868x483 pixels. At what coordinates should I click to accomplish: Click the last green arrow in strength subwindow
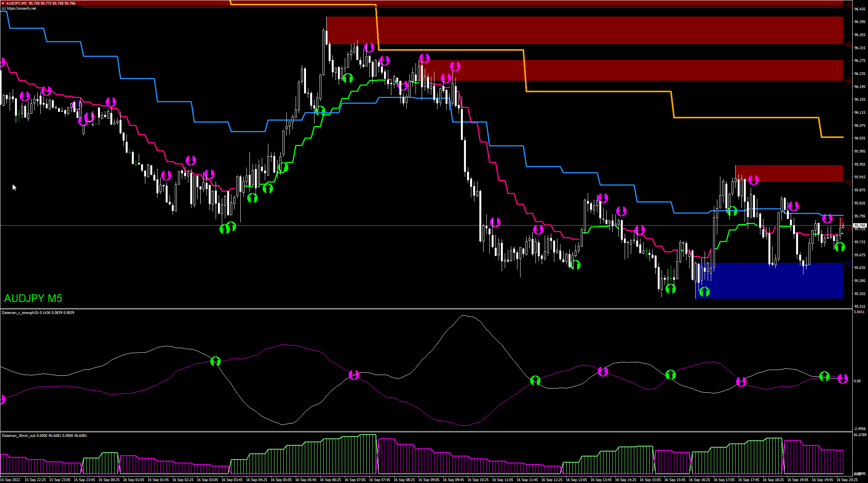(x=824, y=376)
